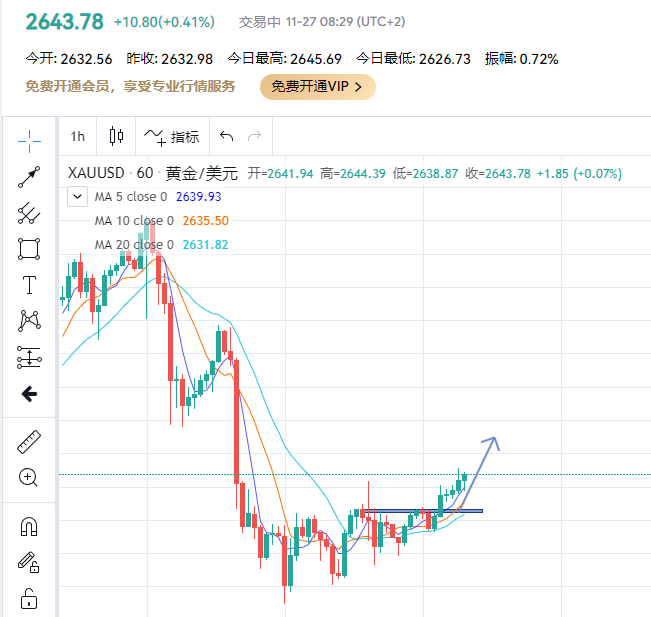Choose the pitchfork drawing tool
Screen dimensions: 651x617
[29, 213]
